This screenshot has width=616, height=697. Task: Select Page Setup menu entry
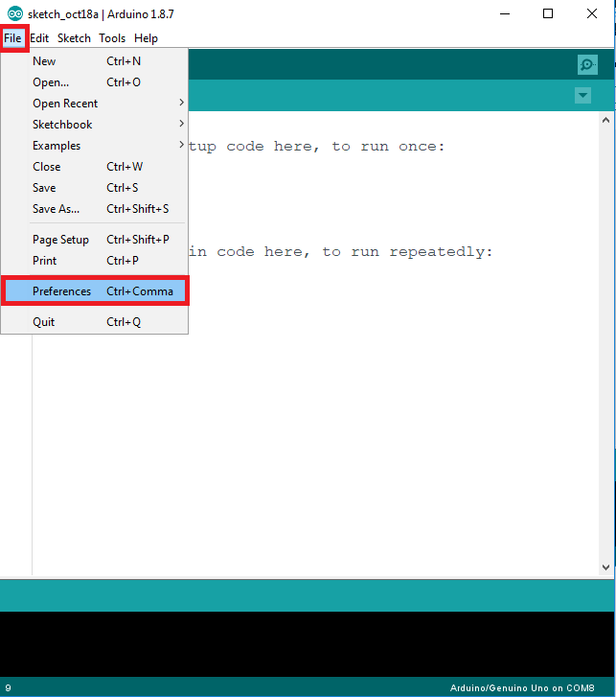coord(94,240)
